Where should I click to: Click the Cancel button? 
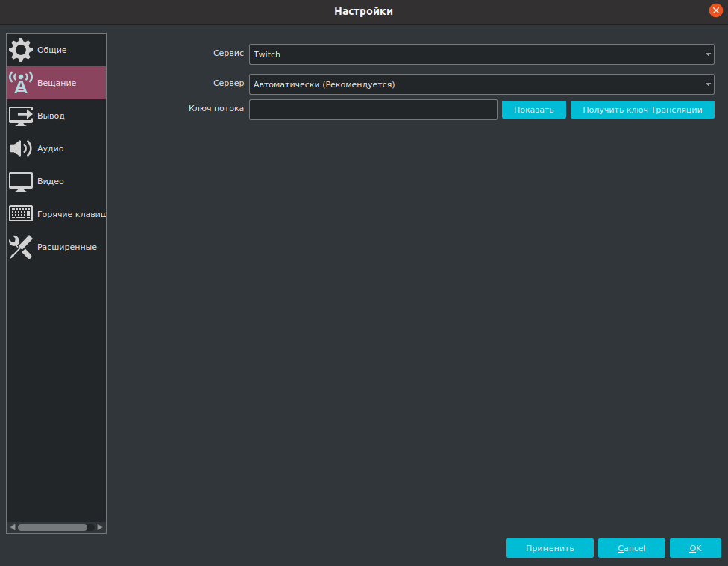(632, 548)
